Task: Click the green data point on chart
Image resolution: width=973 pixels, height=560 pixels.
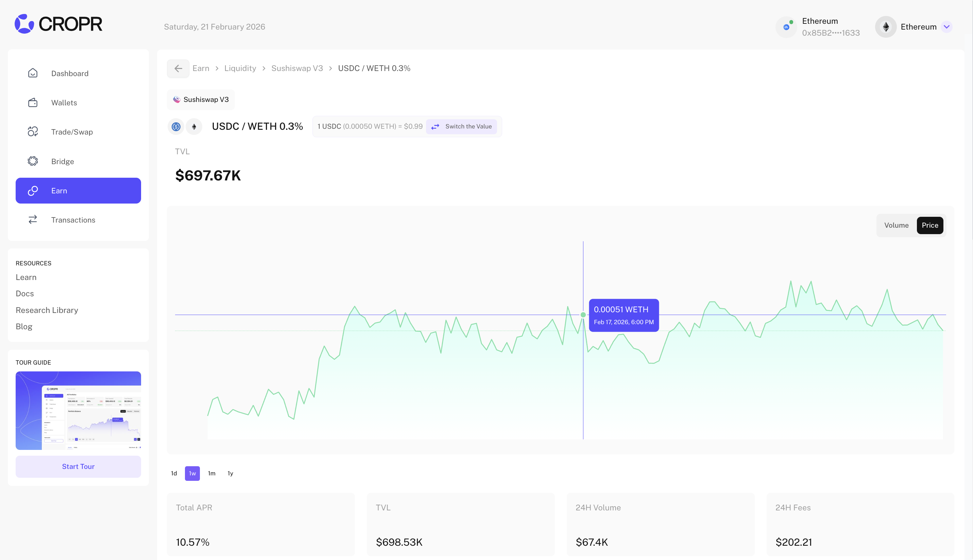Action: click(583, 315)
